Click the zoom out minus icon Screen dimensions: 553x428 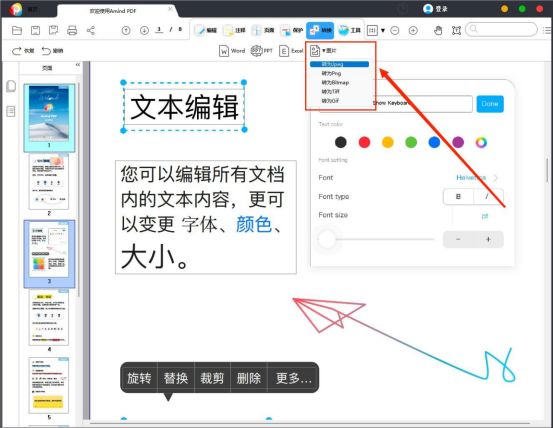(395, 31)
